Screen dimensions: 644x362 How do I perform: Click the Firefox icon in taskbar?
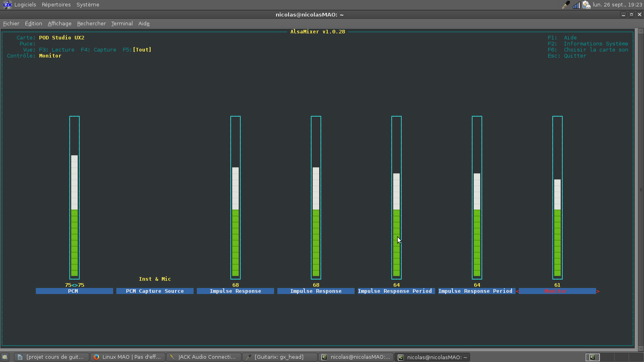tap(96, 357)
